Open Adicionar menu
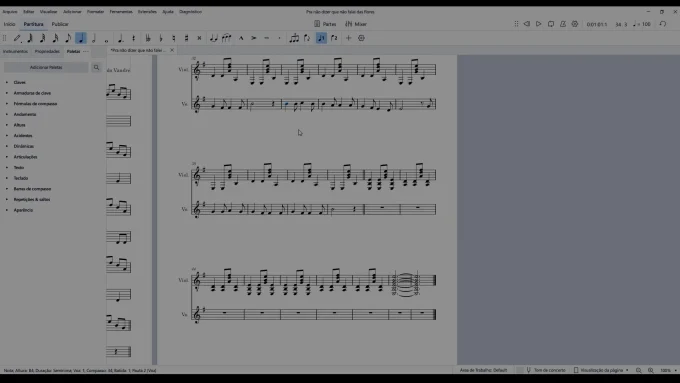Viewport: 680px width, 383px height. click(72, 12)
